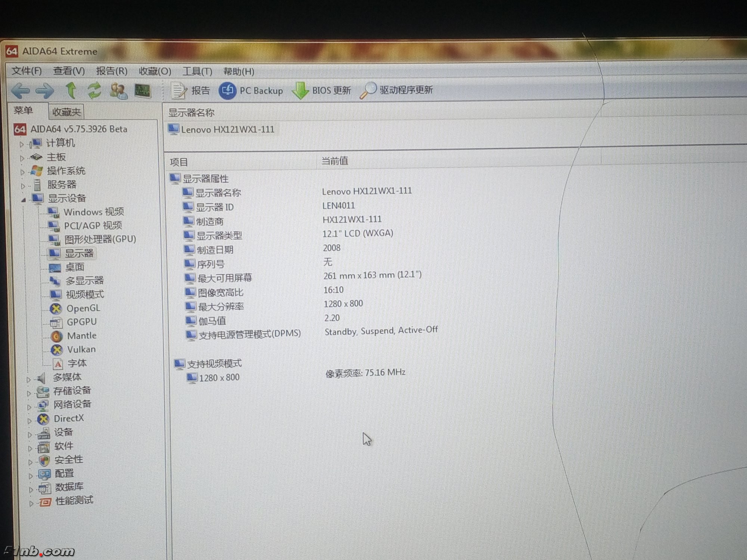Expand the 数据库 tree node
This screenshot has height=560, width=747.
click(31, 489)
